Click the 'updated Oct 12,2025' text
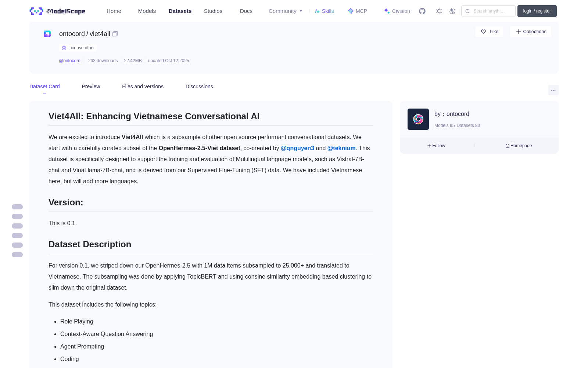Image resolution: width=588 pixels, height=368 pixels. (x=168, y=61)
